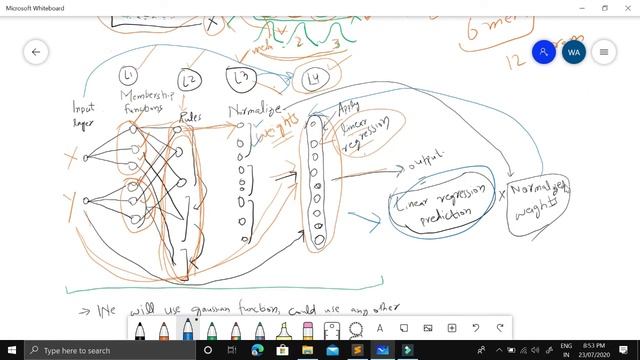Select the galaxy-colored pen tool

260,330
